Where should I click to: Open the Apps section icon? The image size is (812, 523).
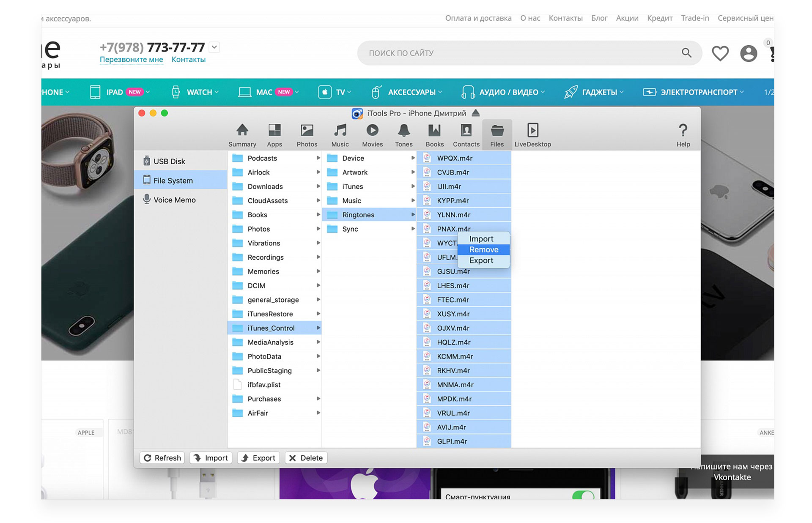(x=274, y=135)
